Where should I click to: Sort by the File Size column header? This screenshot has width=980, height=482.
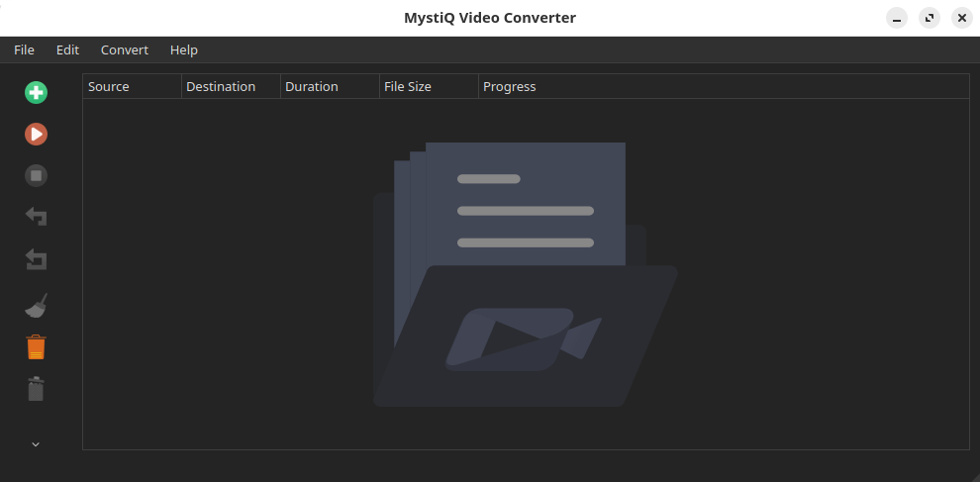(429, 86)
